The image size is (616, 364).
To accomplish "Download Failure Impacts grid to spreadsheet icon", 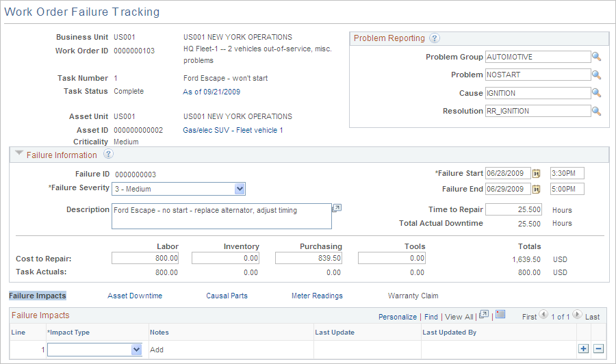I will pyautogui.click(x=500, y=314).
